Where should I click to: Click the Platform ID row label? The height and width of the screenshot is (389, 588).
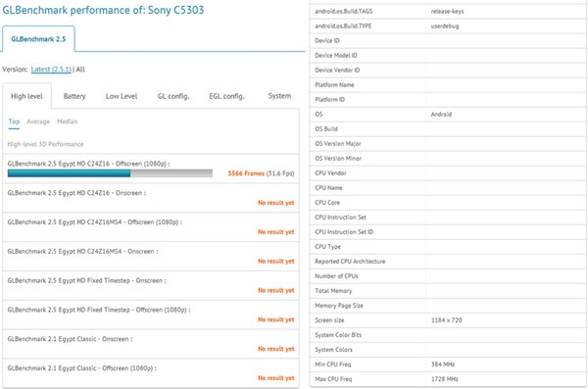click(329, 99)
